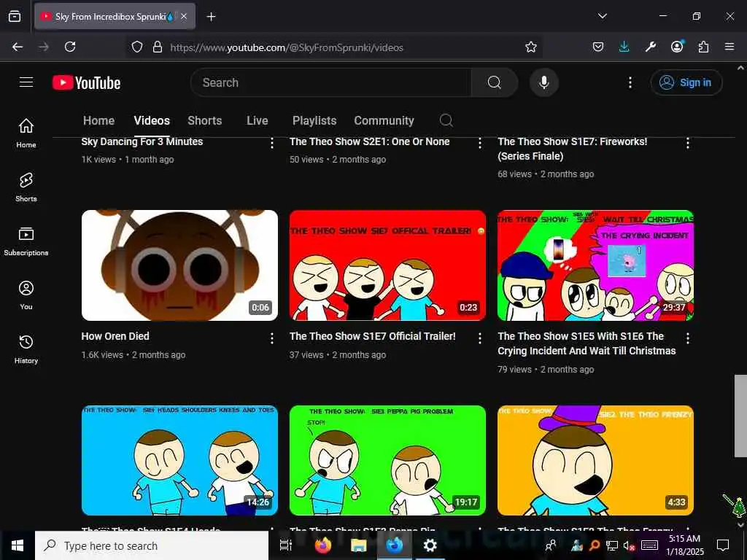Open Subscriptions in the sidebar
Image resolution: width=747 pixels, height=560 pixels.
tap(26, 241)
